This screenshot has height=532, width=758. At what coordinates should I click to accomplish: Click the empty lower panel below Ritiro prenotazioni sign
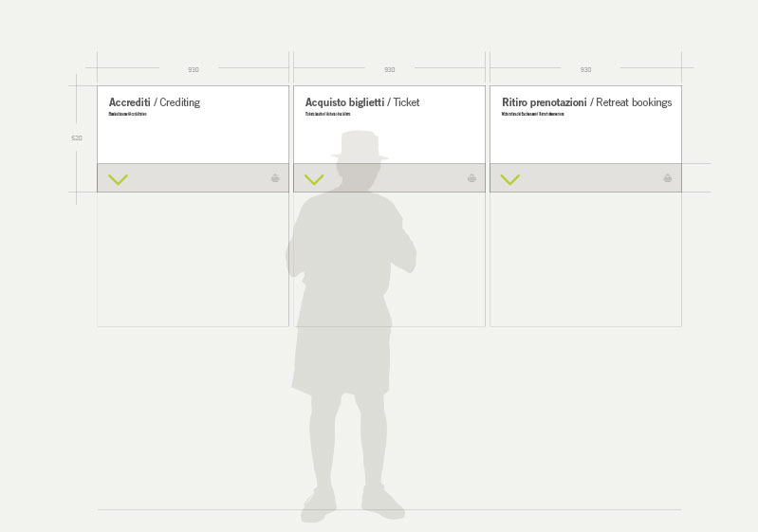coord(585,259)
